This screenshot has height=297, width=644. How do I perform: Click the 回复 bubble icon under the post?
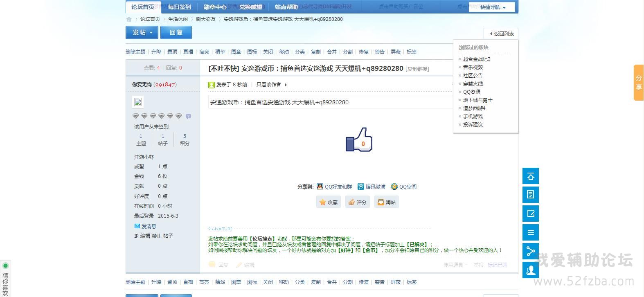click(x=218, y=265)
